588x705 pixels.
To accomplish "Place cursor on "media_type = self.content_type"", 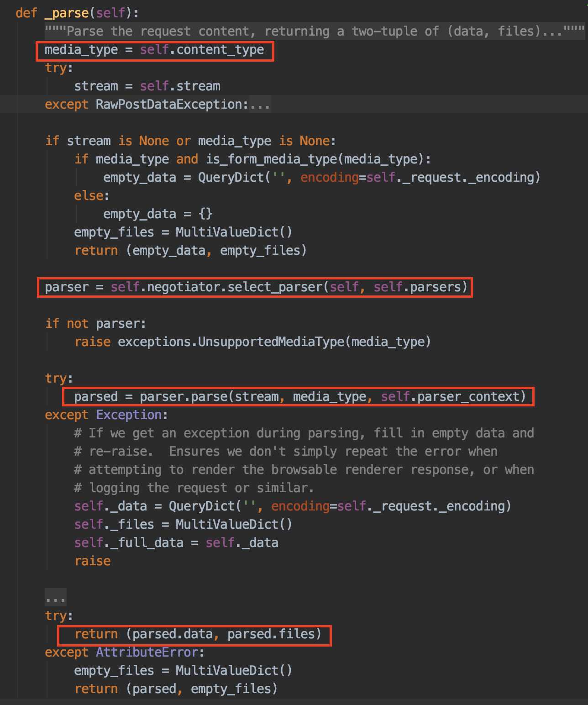I will pos(154,50).
